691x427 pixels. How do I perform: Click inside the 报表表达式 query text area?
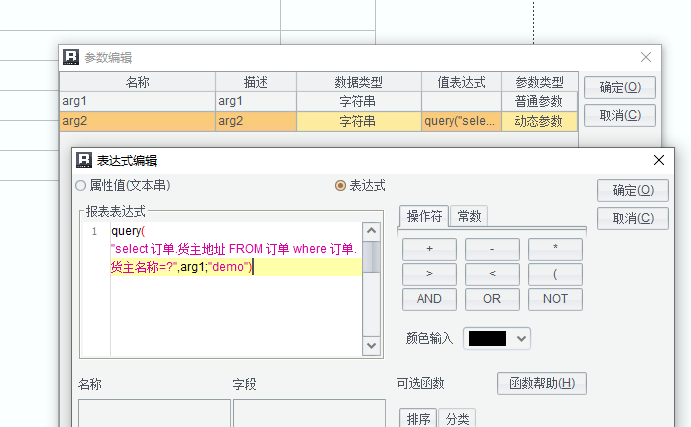(x=236, y=289)
